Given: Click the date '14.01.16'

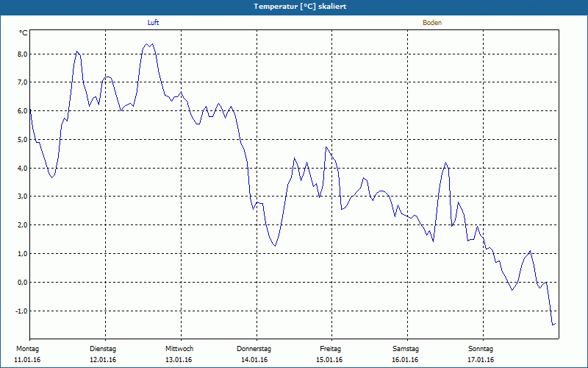Looking at the screenshot, I should click(x=254, y=360).
